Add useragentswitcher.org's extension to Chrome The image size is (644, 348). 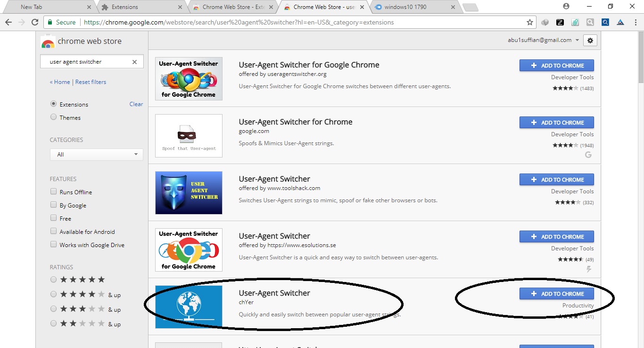[x=557, y=66]
